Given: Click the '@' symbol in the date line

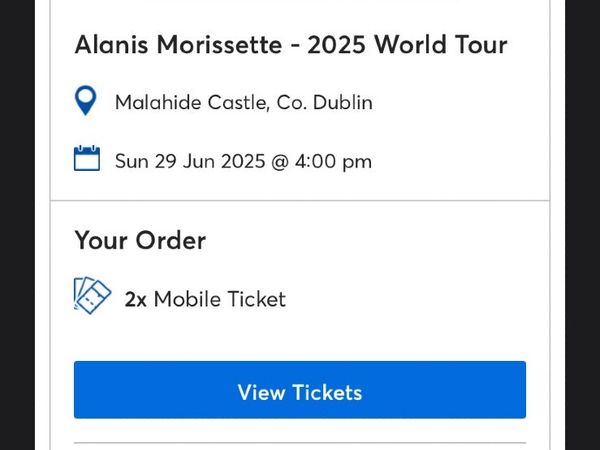Looking at the screenshot, I should click(x=280, y=161).
